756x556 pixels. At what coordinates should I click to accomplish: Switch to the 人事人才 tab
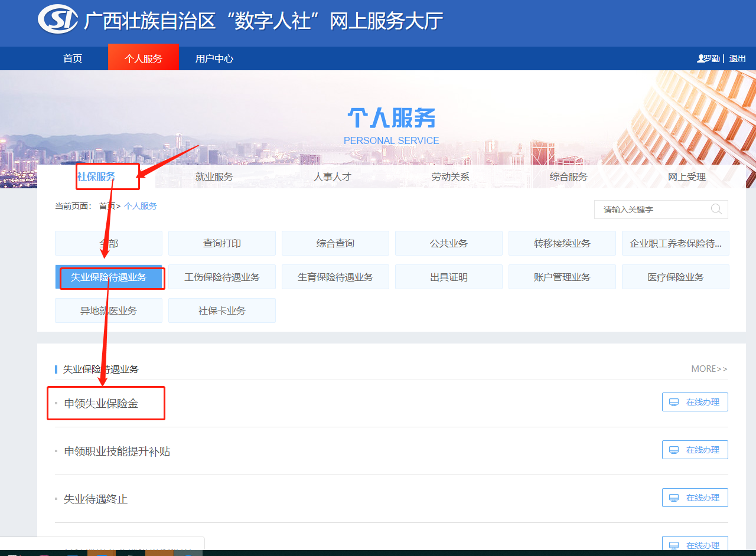(x=333, y=176)
